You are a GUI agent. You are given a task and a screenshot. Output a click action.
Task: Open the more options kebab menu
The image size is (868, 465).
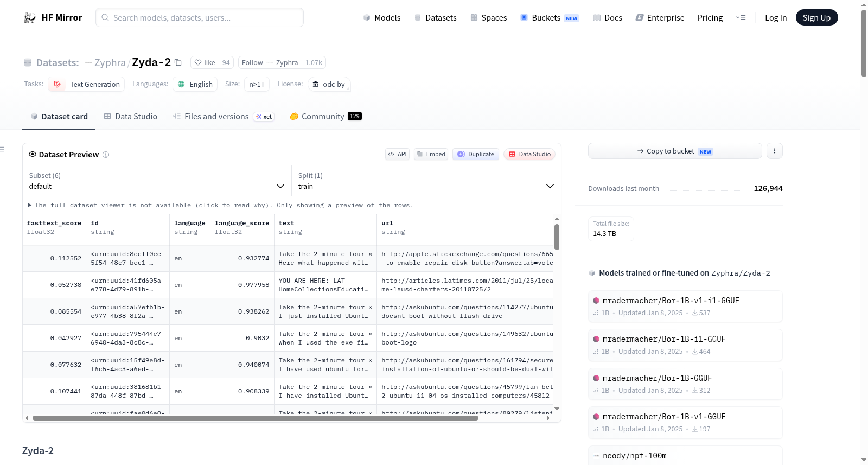(775, 151)
